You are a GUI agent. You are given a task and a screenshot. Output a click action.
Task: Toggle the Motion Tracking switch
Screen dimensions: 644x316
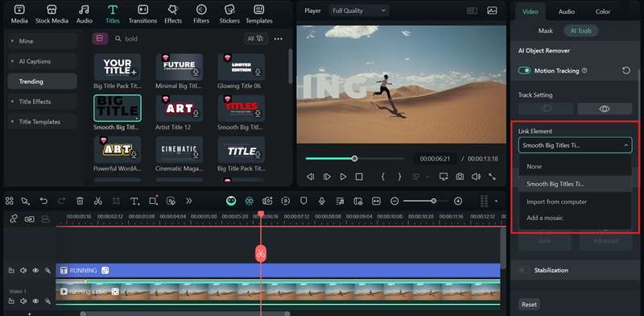tap(525, 71)
